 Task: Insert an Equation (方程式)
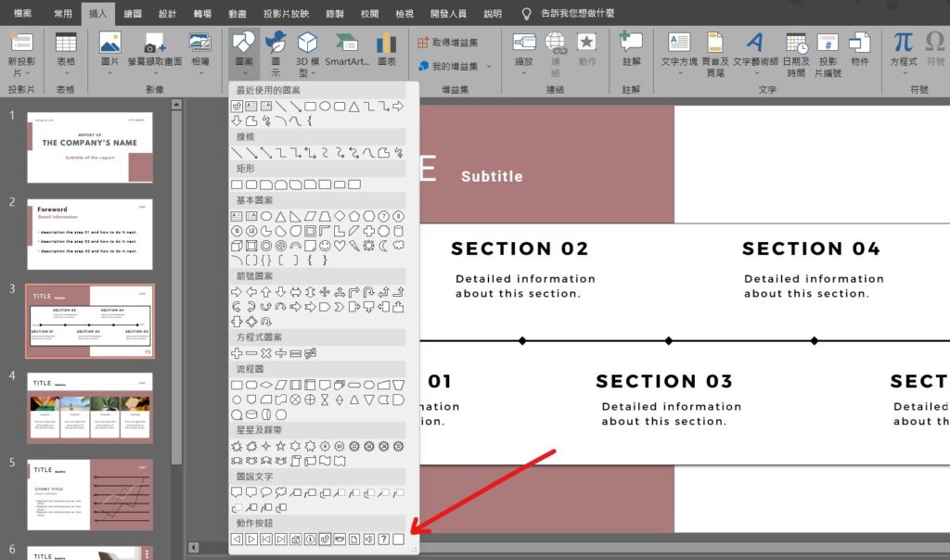tap(904, 53)
